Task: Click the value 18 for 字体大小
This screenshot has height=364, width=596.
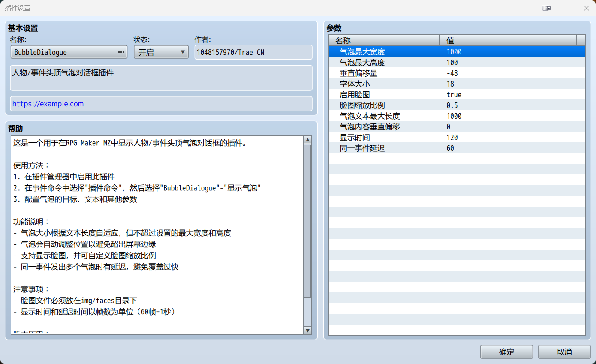Action: 450,84
